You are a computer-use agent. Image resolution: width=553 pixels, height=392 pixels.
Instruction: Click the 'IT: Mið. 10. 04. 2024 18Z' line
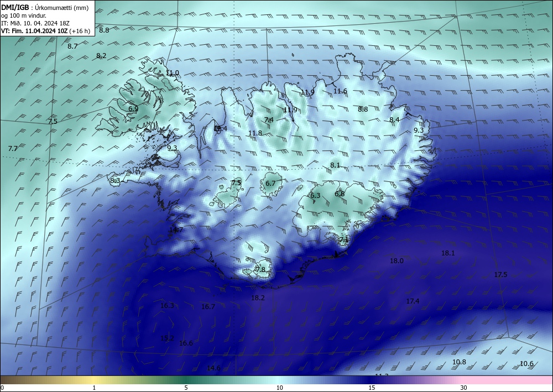[x=35, y=23]
